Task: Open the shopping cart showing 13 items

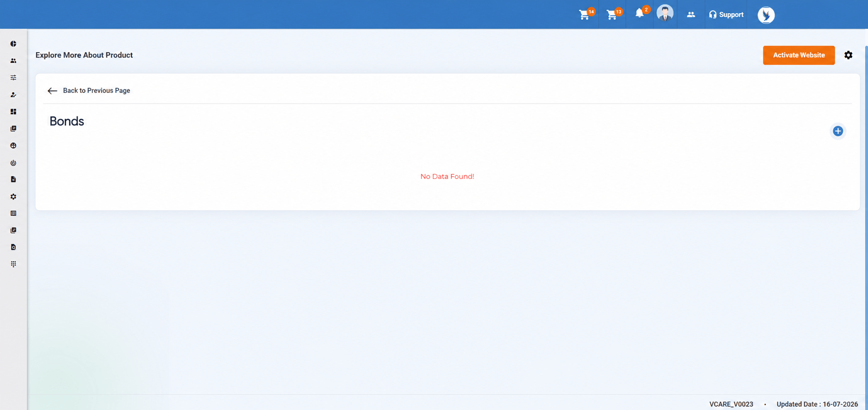Action: point(612,14)
